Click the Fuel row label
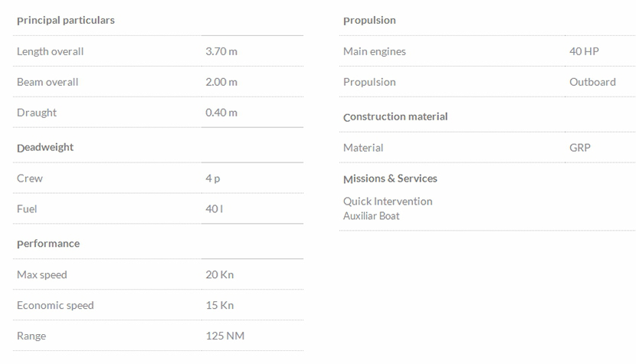636x364 pixels. (27, 209)
